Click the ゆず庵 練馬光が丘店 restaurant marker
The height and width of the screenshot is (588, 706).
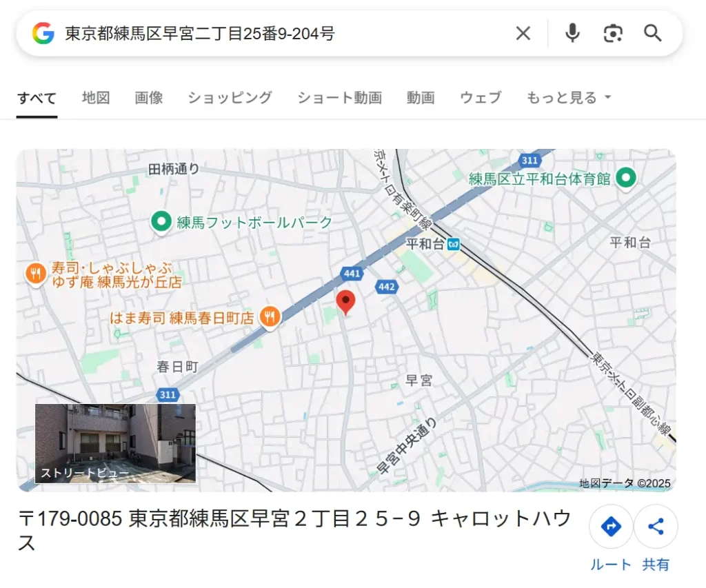pos(37,272)
